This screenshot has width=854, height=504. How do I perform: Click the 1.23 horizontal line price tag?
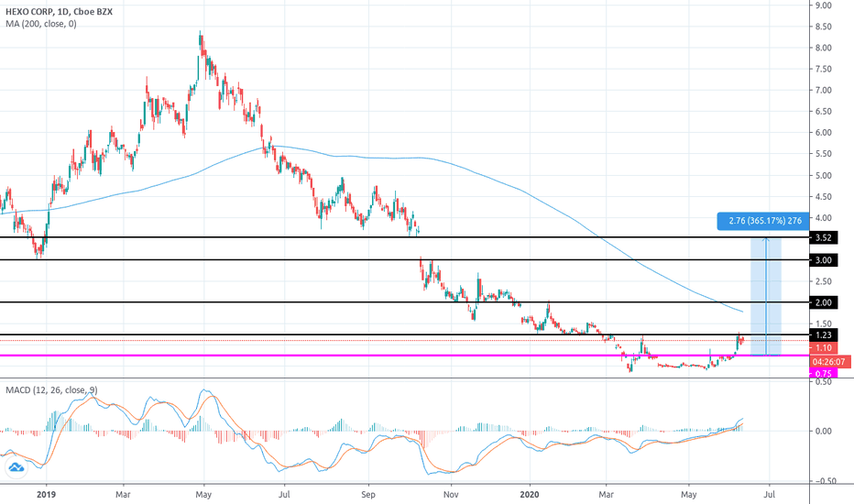(x=824, y=335)
